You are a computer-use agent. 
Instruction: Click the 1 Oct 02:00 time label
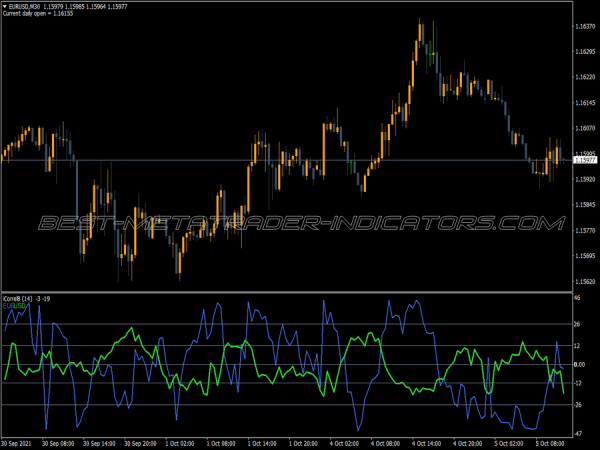pyautogui.click(x=180, y=443)
